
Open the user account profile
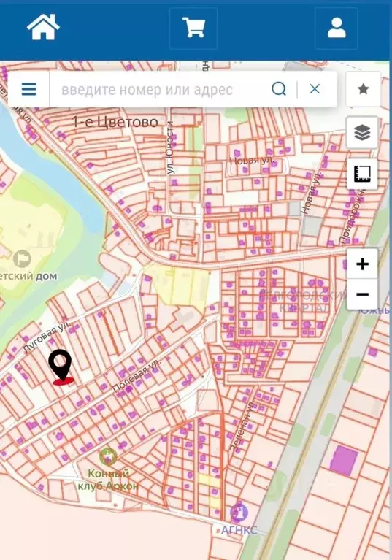337,28
